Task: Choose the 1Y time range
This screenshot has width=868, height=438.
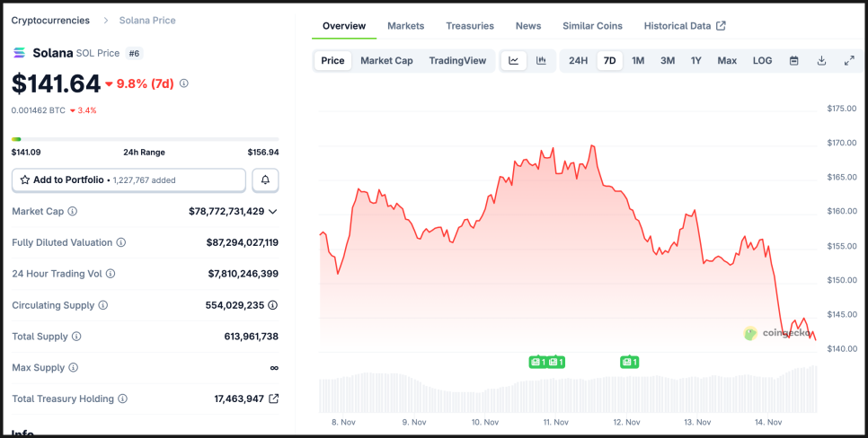Action: pyautogui.click(x=695, y=61)
